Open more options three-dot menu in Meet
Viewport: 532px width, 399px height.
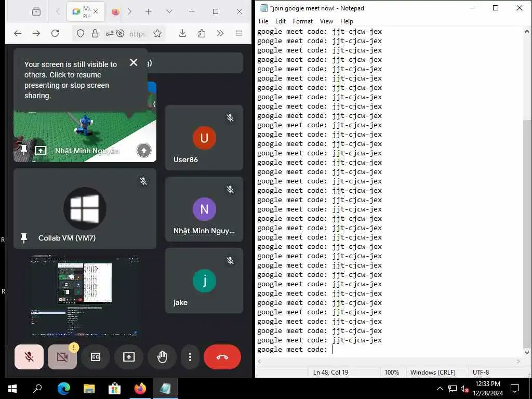190,357
